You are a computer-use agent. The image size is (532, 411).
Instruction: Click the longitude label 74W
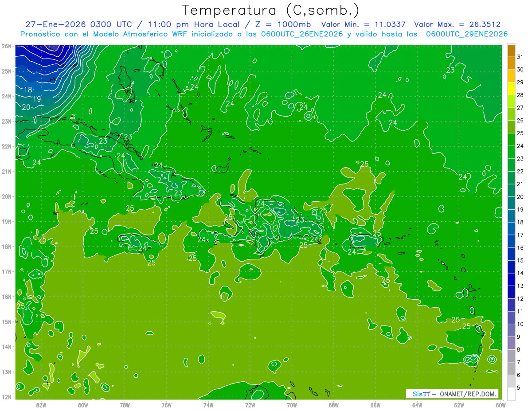pos(208,405)
